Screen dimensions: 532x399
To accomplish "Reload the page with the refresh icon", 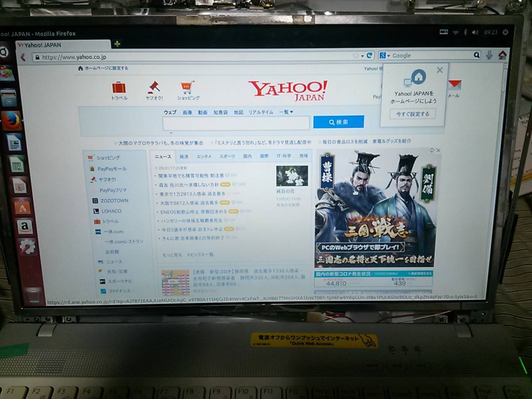I will point(369,55).
